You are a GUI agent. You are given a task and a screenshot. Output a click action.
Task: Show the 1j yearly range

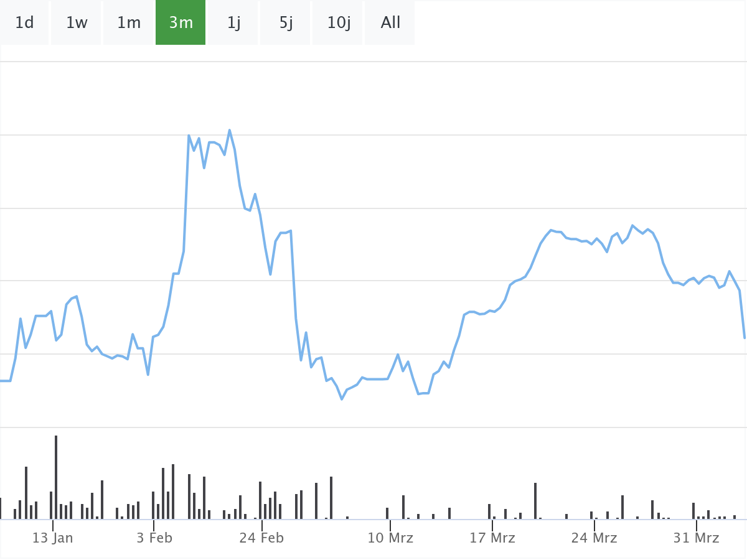tap(233, 23)
